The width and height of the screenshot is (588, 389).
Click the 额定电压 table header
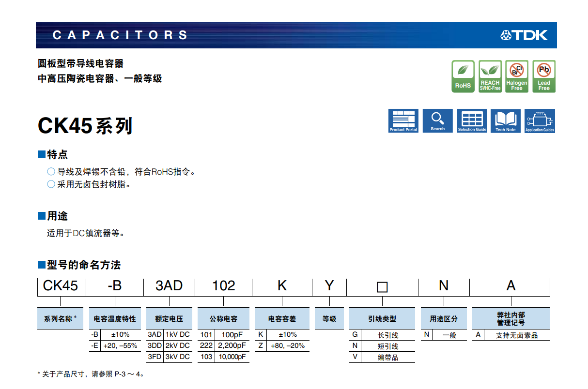click(169, 319)
